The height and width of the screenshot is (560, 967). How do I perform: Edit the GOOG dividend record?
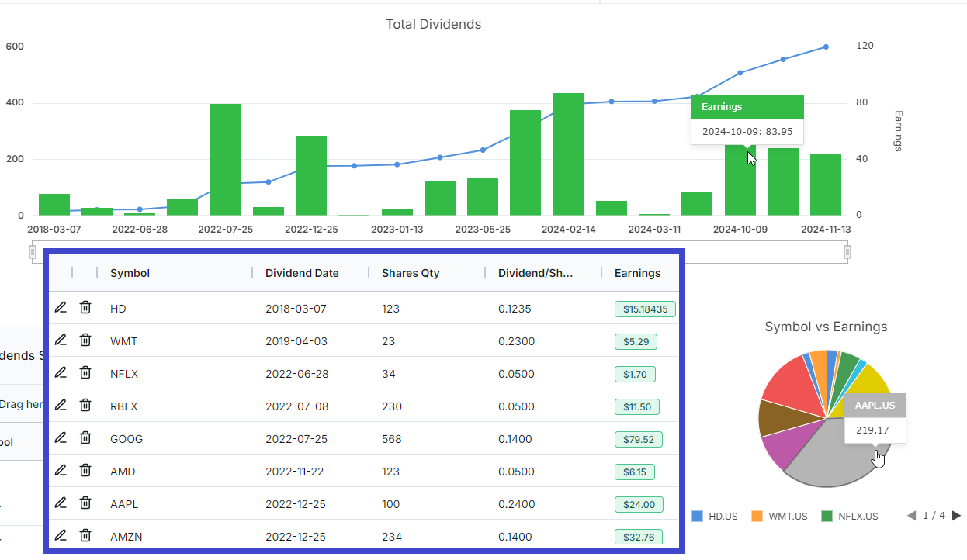(61, 438)
